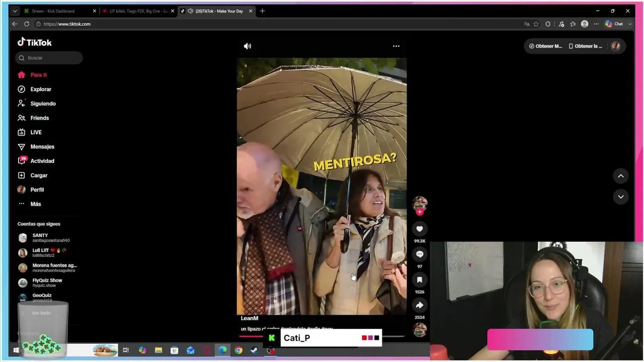The image size is (644, 362).
Task: Open the Windows Start menu
Action: coord(16,350)
